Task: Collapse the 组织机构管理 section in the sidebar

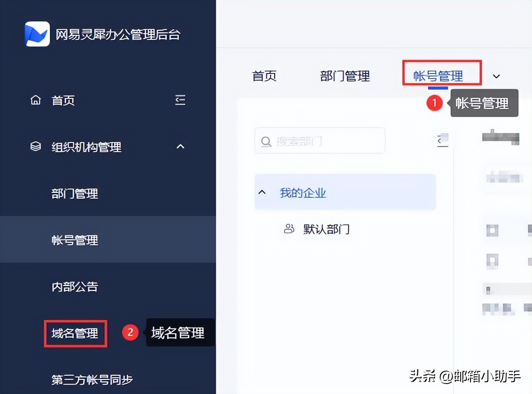Action: point(180,146)
